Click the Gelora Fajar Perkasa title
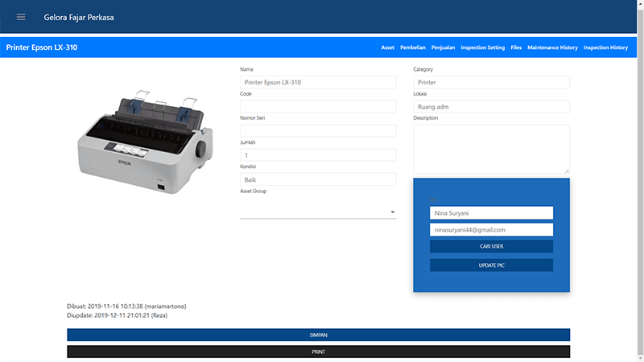The width and height of the screenshot is (644, 362). (x=79, y=17)
